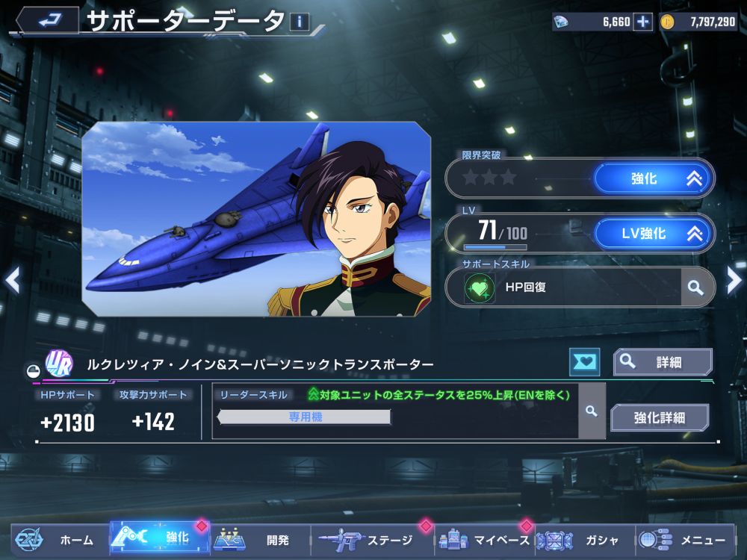
Task: View leader skill details magnifier
Action: (x=591, y=411)
